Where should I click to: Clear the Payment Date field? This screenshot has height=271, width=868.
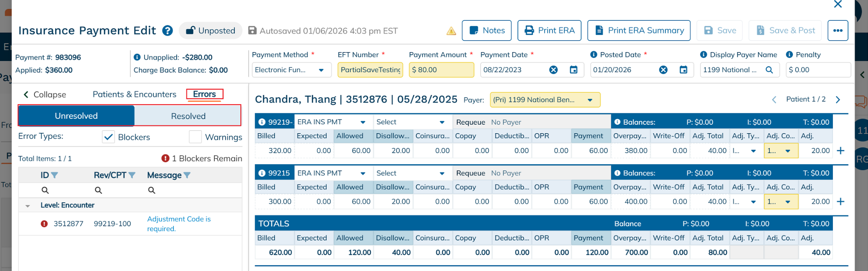pos(554,70)
